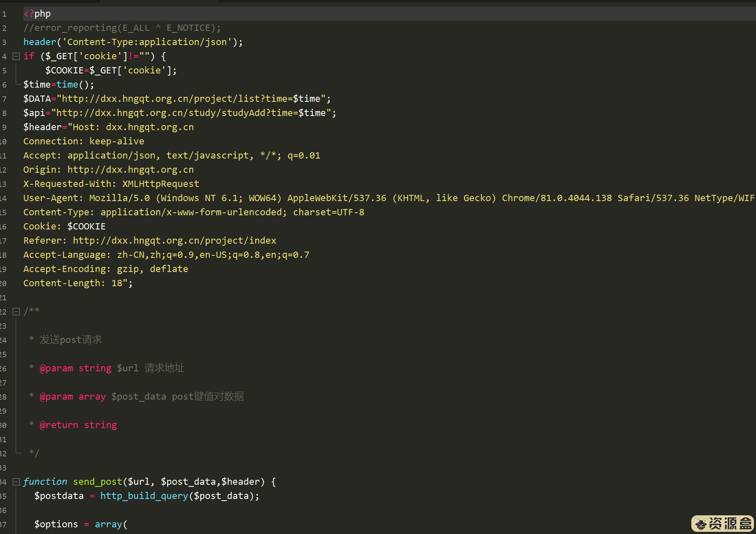This screenshot has height=534, width=756.
Task: Click '$time=time();' statement
Action: pos(59,85)
